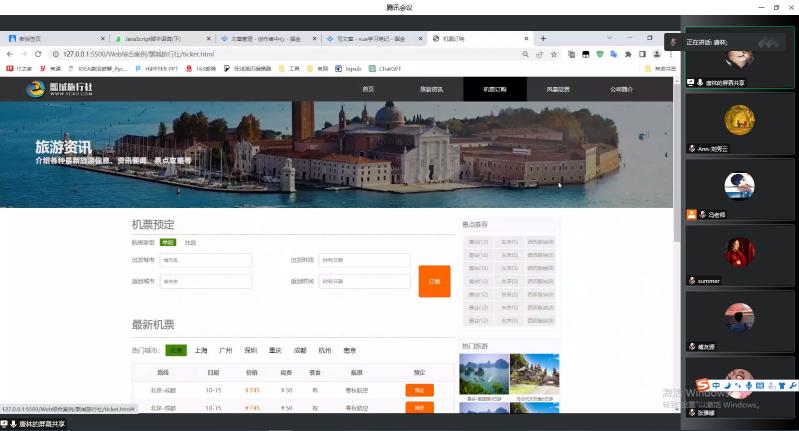Bookmark this page with the star icon

coord(555,54)
